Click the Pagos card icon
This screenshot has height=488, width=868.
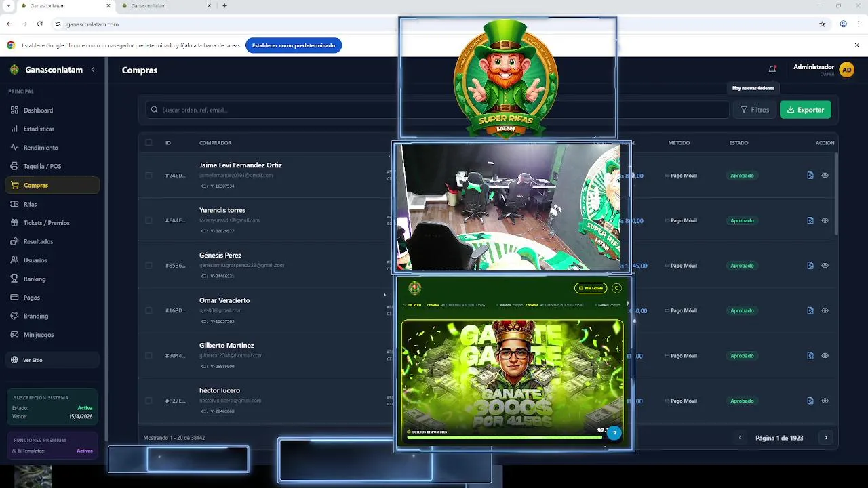(x=15, y=298)
